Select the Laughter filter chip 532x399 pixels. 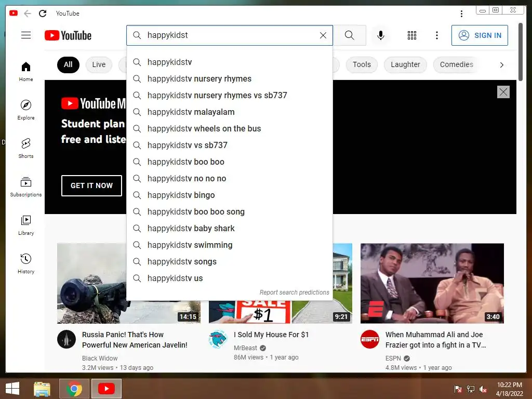point(405,64)
